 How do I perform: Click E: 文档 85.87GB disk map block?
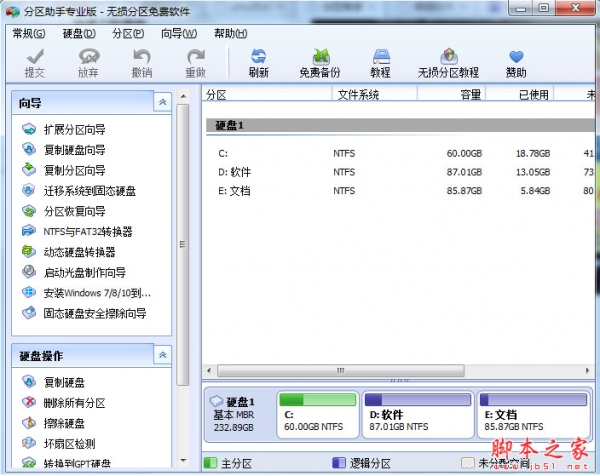pyautogui.click(x=533, y=415)
